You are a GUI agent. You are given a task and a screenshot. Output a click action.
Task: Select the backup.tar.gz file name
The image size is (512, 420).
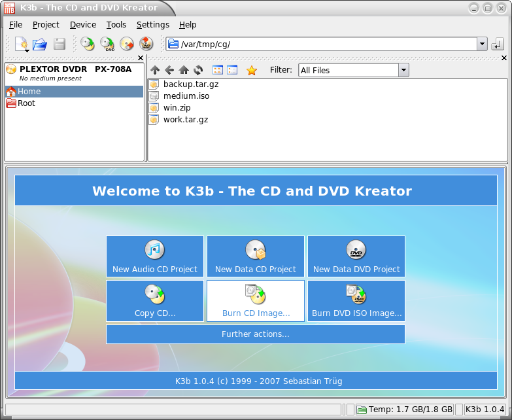pos(191,84)
